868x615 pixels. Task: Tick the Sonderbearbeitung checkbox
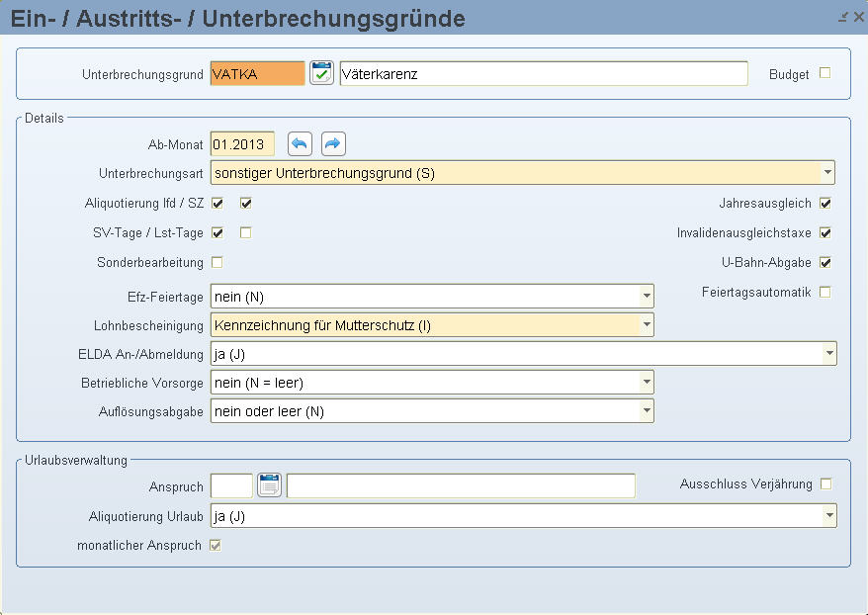click(x=217, y=262)
